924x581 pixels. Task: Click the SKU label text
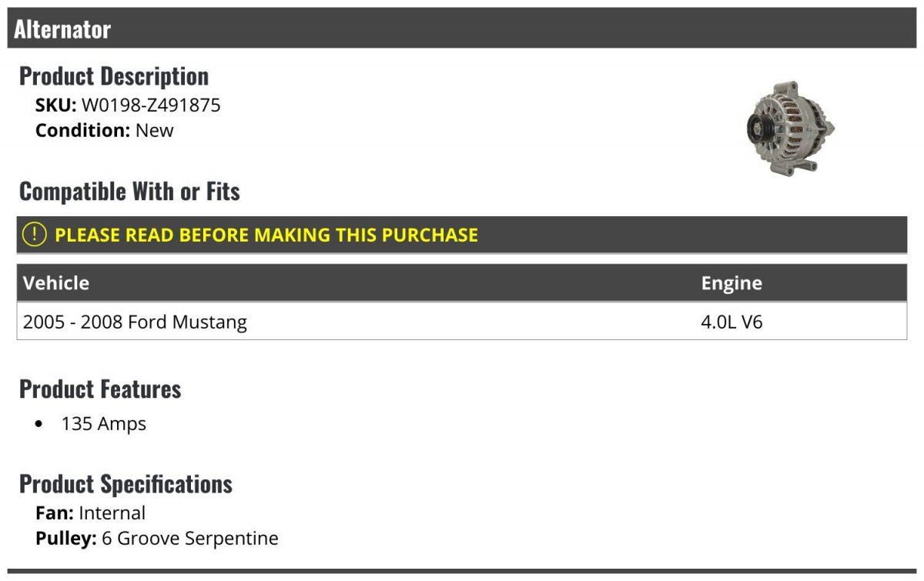tap(55, 105)
